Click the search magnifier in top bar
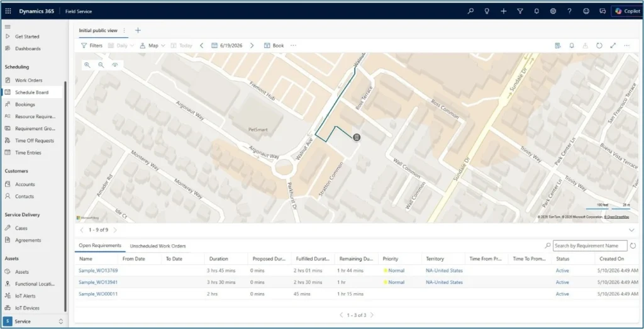This screenshot has width=644, height=329. click(470, 11)
